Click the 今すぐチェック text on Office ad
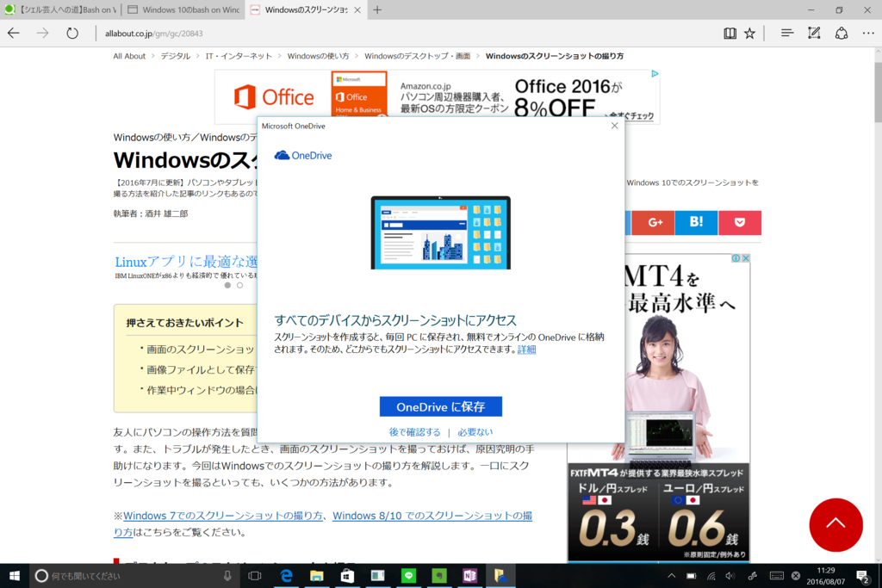Image resolution: width=882 pixels, height=588 pixels. [631, 116]
